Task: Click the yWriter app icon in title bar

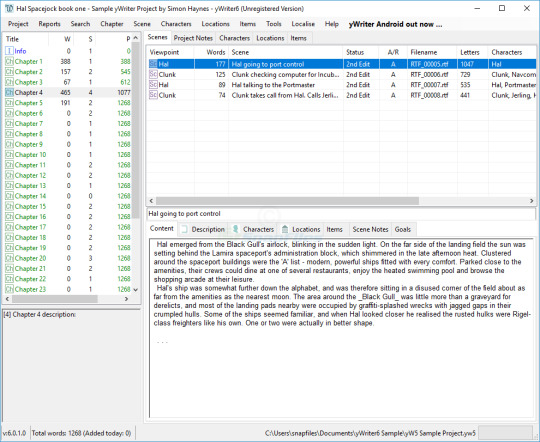Action: 9,8
